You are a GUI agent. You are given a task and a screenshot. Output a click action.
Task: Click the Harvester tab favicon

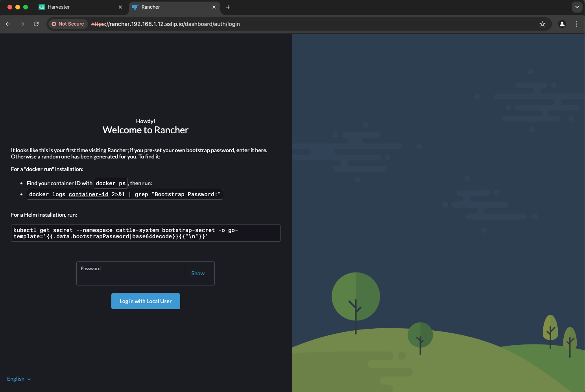pos(42,7)
